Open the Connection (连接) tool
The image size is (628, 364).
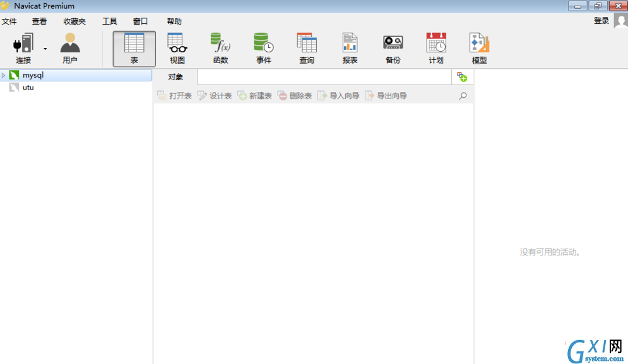[23, 48]
